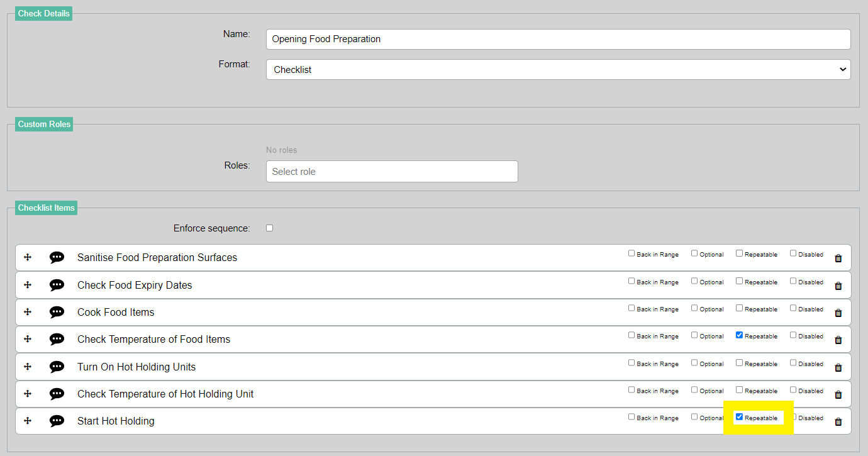Open the Format dropdown showing Checklist

click(x=558, y=70)
